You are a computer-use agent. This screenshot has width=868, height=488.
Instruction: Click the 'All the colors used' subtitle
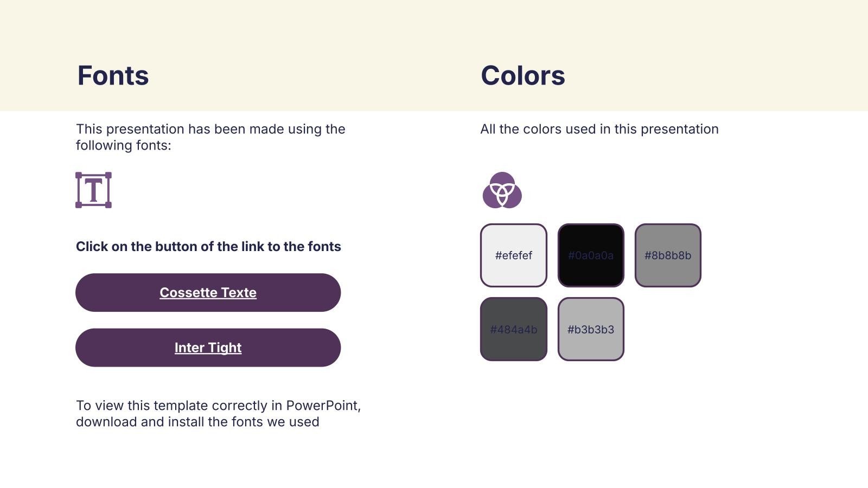[x=599, y=129]
